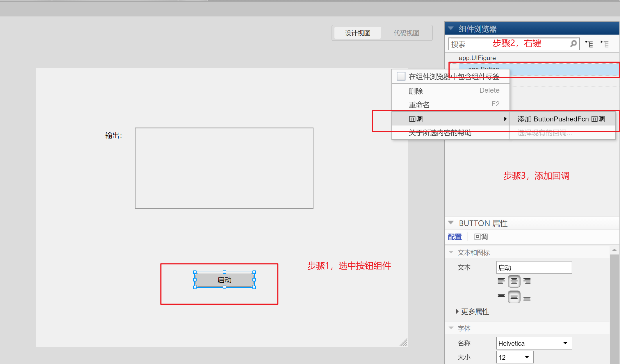The width and height of the screenshot is (620, 364).
Task: Open the font size 12 dropdown
Action: point(527,357)
